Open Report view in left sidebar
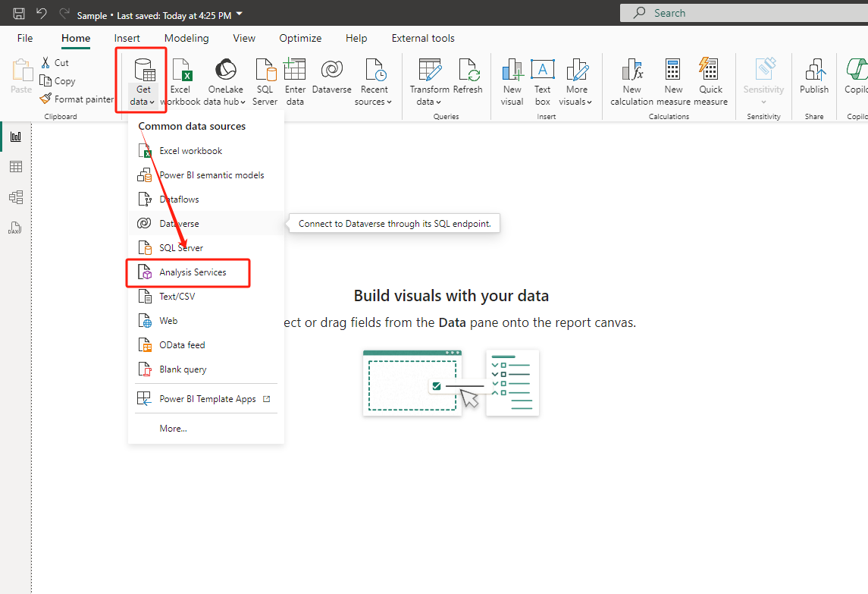Viewport: 868px width, 594px height. click(x=16, y=137)
